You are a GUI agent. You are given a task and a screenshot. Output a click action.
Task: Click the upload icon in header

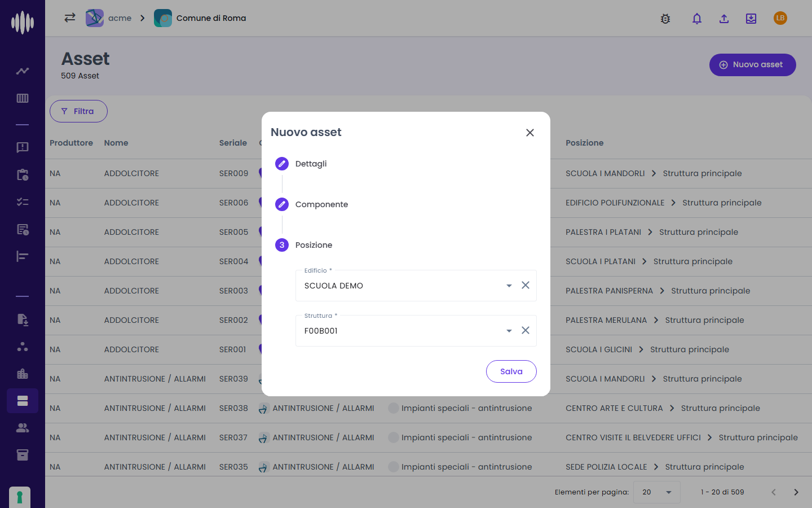pyautogui.click(x=724, y=19)
